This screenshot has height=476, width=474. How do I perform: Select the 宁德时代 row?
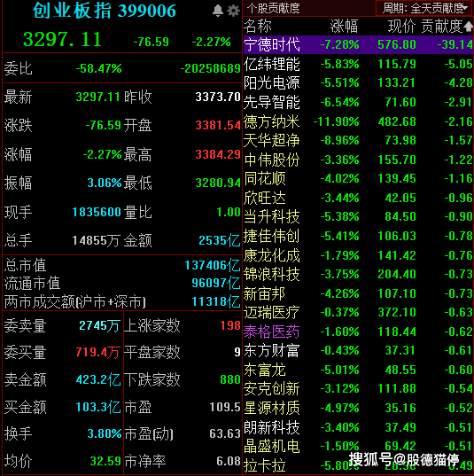358,44
